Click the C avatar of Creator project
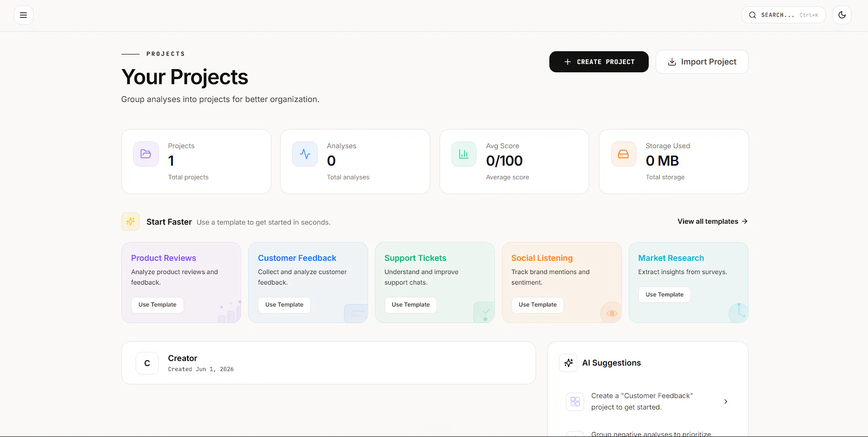 click(x=147, y=363)
